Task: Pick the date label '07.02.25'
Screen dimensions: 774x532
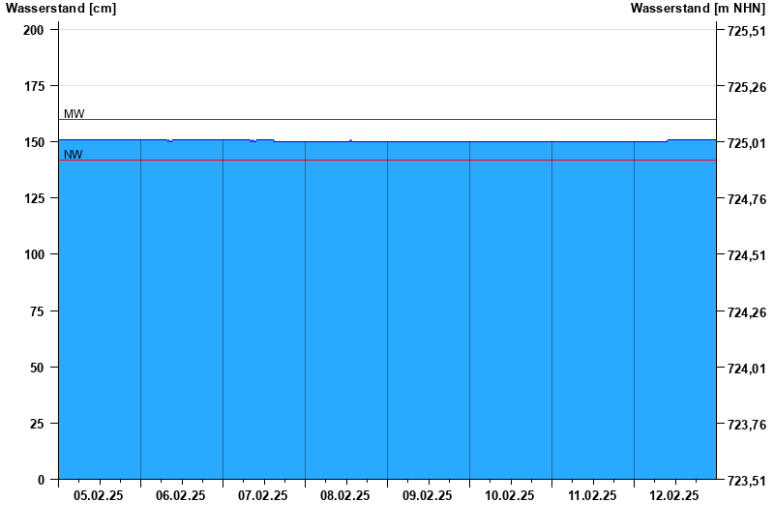Action: tap(262, 495)
